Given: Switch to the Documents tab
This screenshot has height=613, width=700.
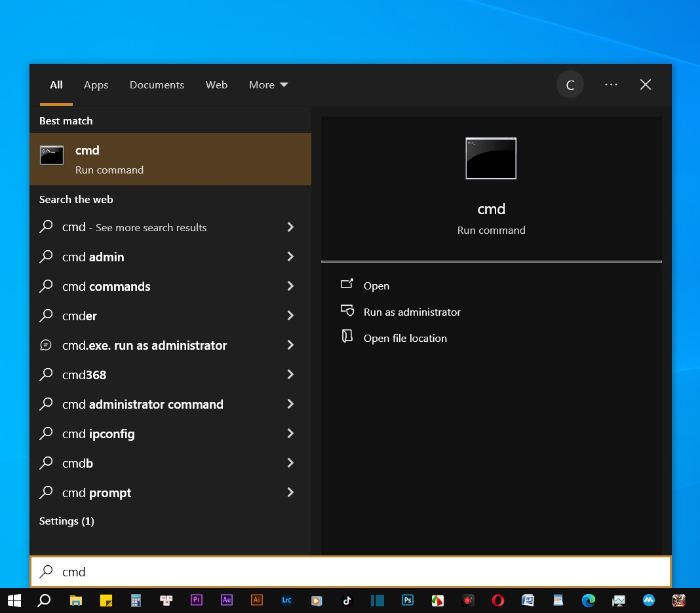Looking at the screenshot, I should [157, 84].
